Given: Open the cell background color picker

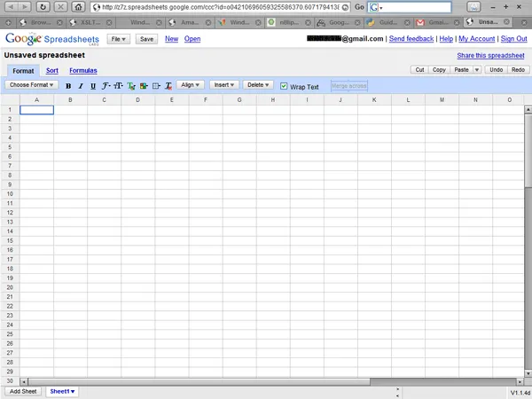Looking at the screenshot, I should [x=144, y=86].
